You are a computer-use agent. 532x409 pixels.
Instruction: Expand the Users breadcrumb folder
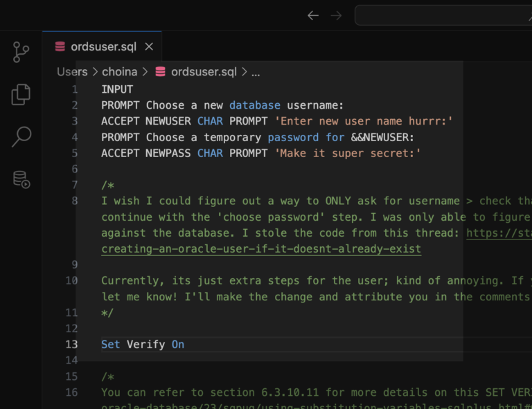tap(72, 72)
